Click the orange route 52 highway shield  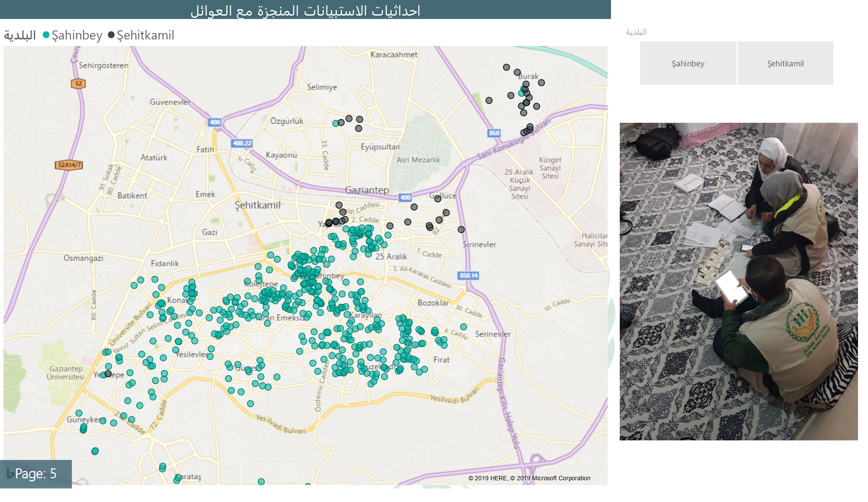(78, 84)
